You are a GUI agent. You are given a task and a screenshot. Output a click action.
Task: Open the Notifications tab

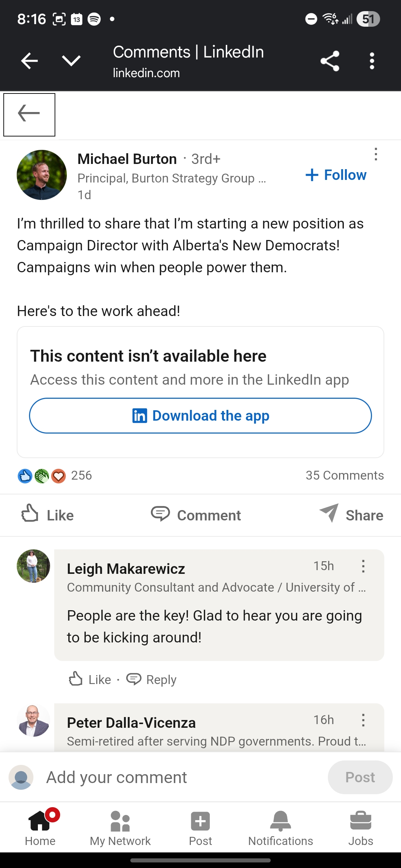(x=281, y=828)
